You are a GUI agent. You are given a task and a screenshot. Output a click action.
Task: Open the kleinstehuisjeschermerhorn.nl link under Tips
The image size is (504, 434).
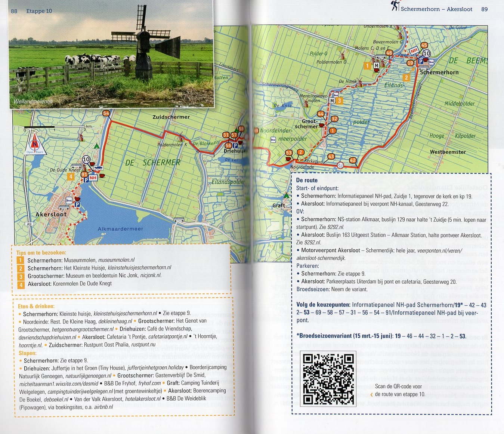(x=139, y=268)
